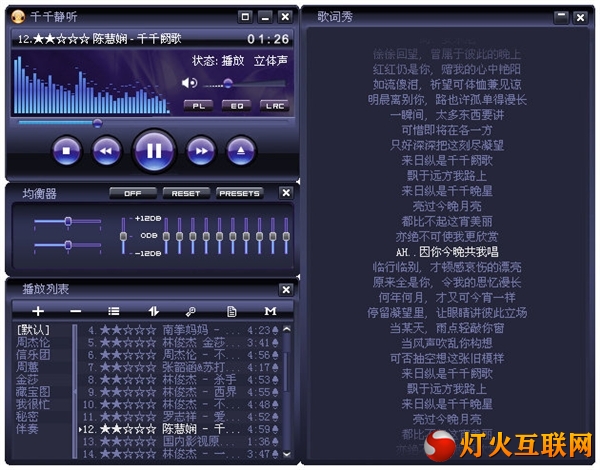Screen dimensions: 600x470
Task: Remove files with the minus icon
Action: tap(76, 311)
